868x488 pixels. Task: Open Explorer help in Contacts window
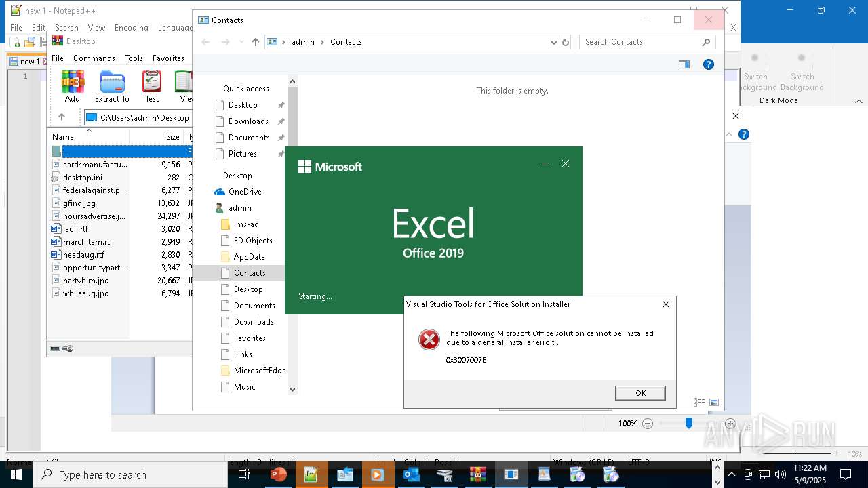tap(709, 64)
